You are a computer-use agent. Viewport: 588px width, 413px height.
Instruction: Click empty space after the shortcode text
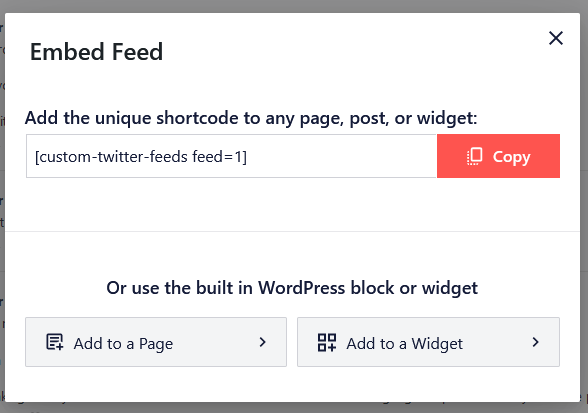341,156
